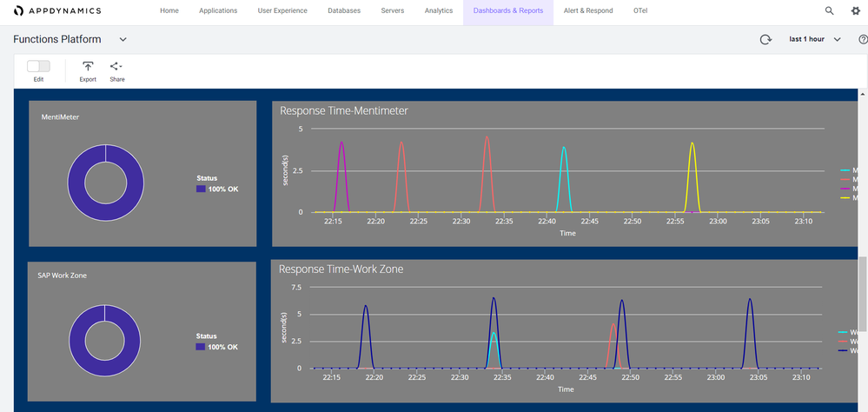Screen dimensions: 868x412
Task: Click the MentiMeter 100% OK legend swatch
Action: pyautogui.click(x=201, y=189)
